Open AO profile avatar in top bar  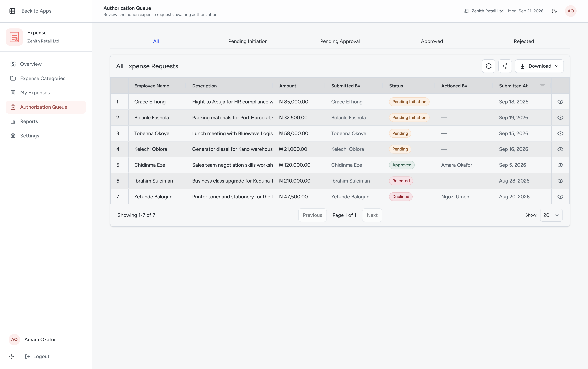click(571, 11)
